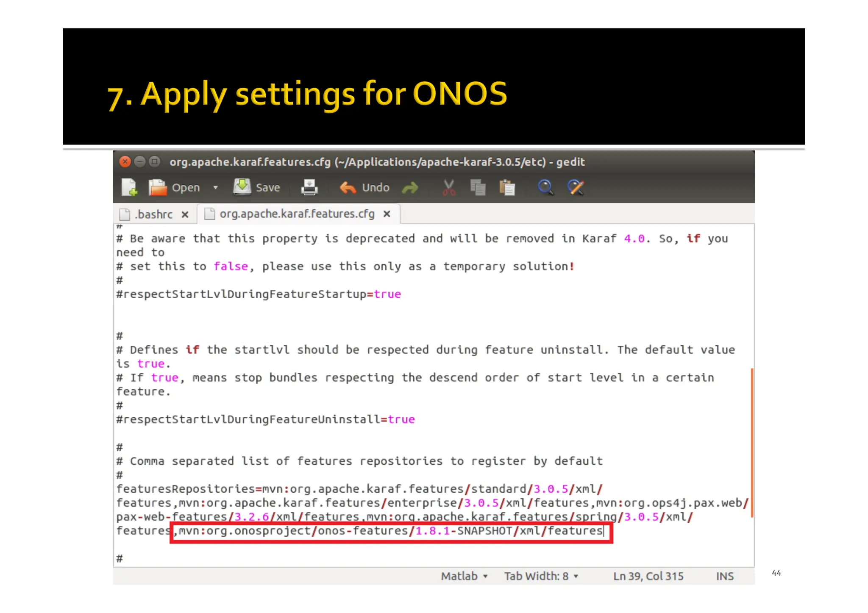Open the Tab Width dropdown
The image size is (868, 613).
coord(541,576)
